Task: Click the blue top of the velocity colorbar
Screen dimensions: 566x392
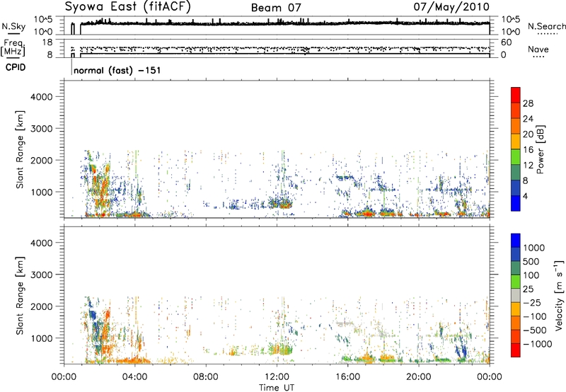Action: tap(516, 241)
